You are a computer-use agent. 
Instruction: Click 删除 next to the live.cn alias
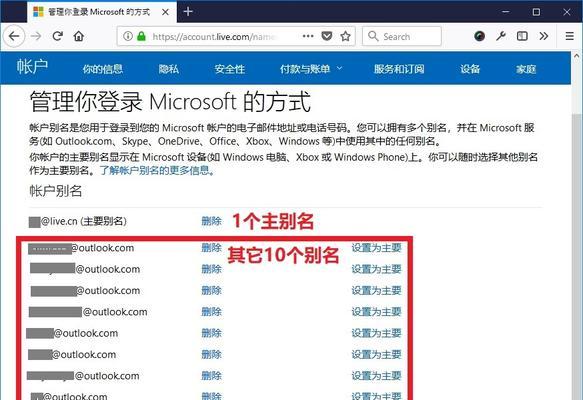(x=211, y=221)
